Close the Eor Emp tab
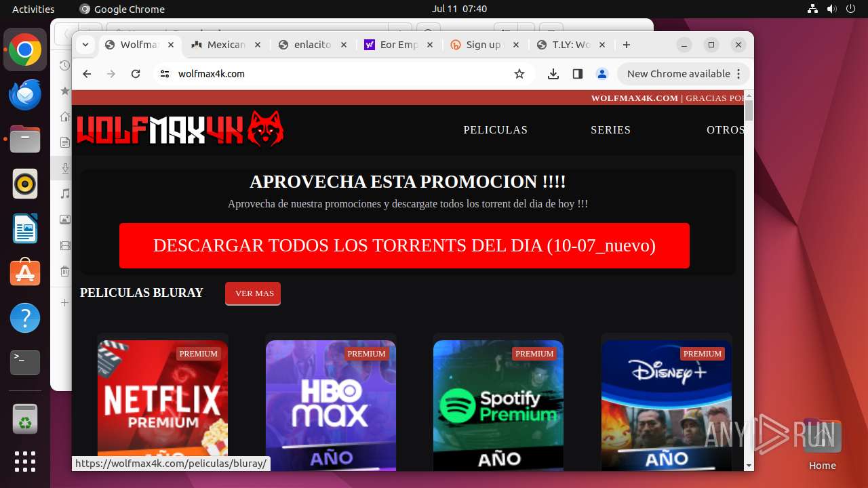Image resolution: width=868 pixels, height=488 pixels. click(430, 45)
